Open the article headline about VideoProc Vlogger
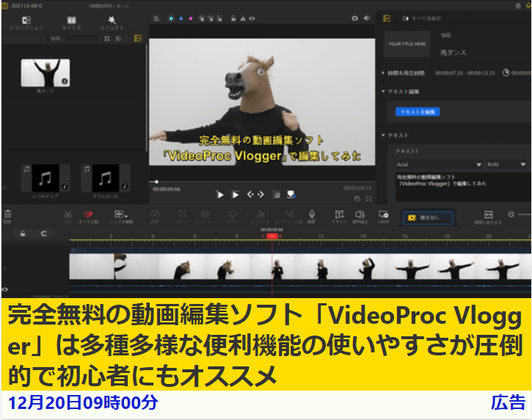This screenshot has width=532, height=420. point(265,345)
